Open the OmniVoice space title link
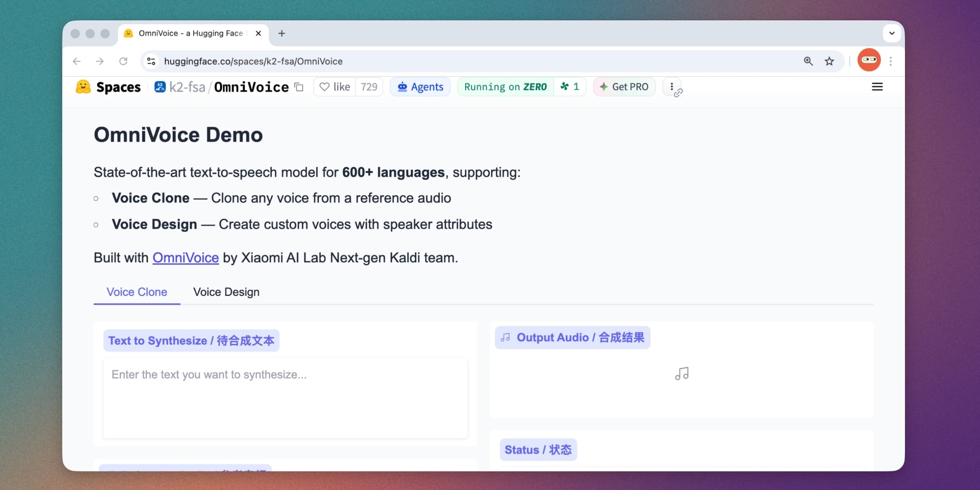The width and height of the screenshot is (980, 490). pyautogui.click(x=252, y=87)
